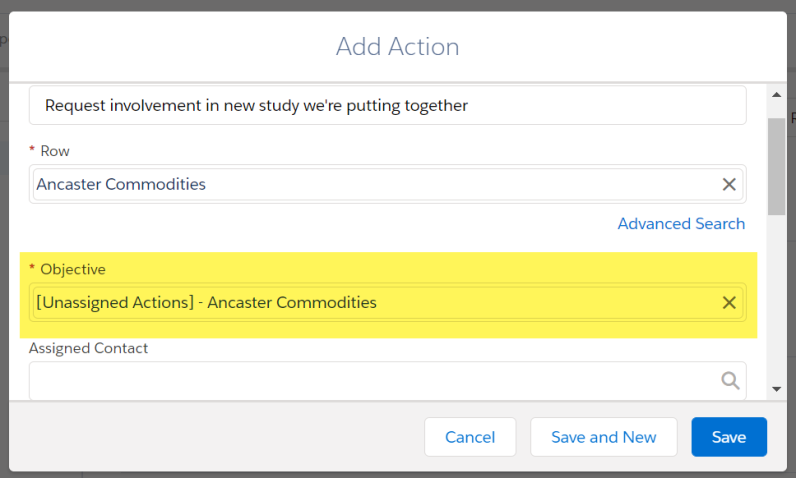Select the Ancaster Commodities Row lookup value

pyautogui.click(x=121, y=184)
